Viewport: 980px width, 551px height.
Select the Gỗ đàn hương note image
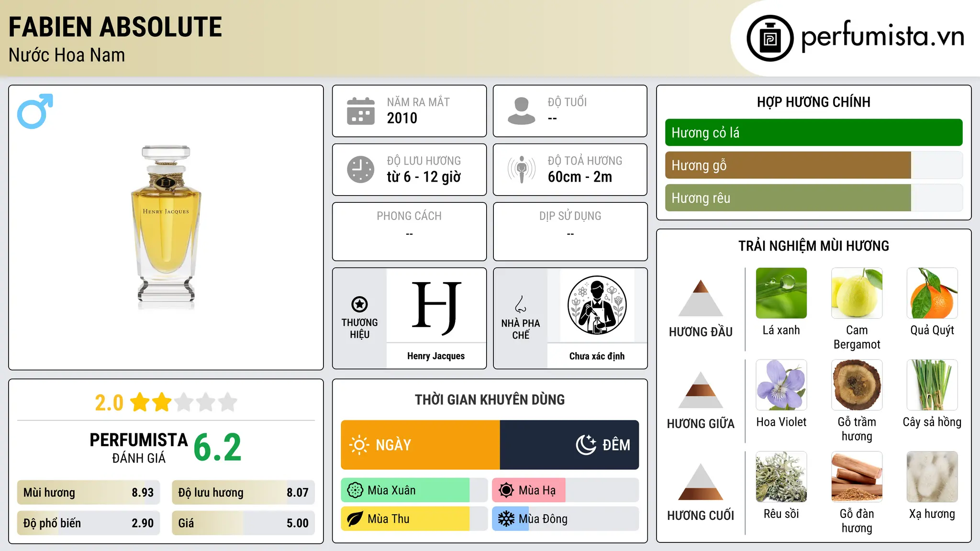[857, 477]
